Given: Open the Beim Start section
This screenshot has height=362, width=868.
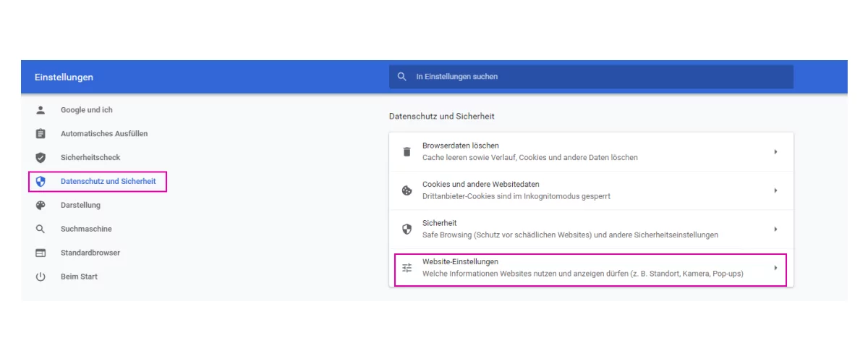Looking at the screenshot, I should [x=79, y=277].
